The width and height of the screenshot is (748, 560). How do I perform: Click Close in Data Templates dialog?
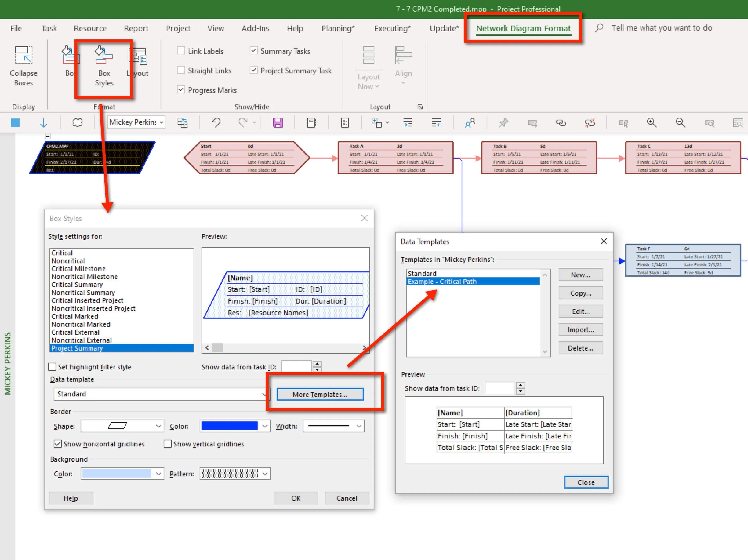pyautogui.click(x=586, y=482)
